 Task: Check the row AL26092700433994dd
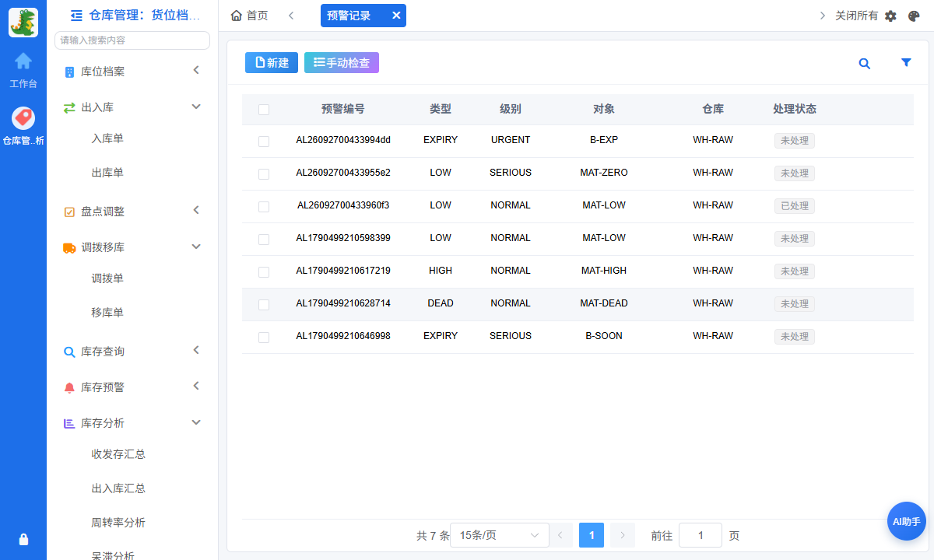(264, 142)
